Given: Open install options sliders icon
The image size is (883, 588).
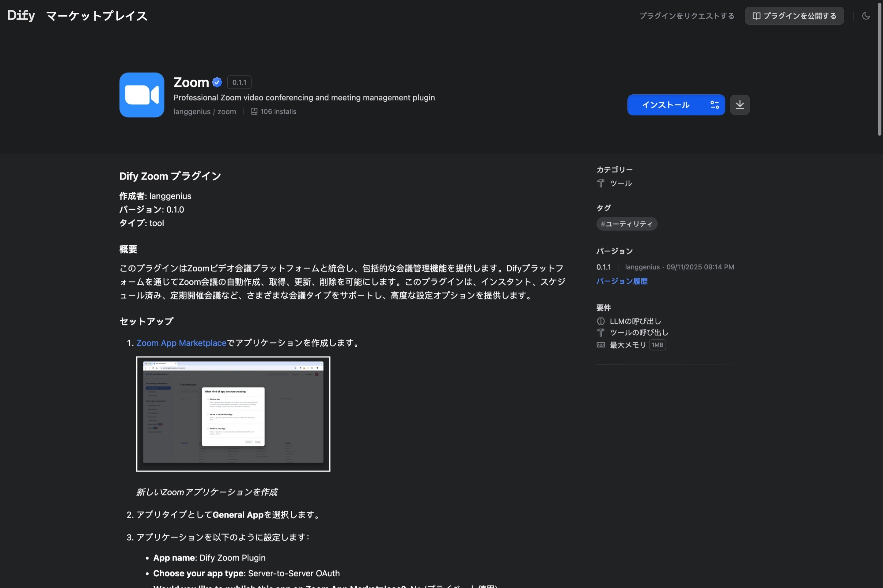Looking at the screenshot, I should click(x=714, y=105).
